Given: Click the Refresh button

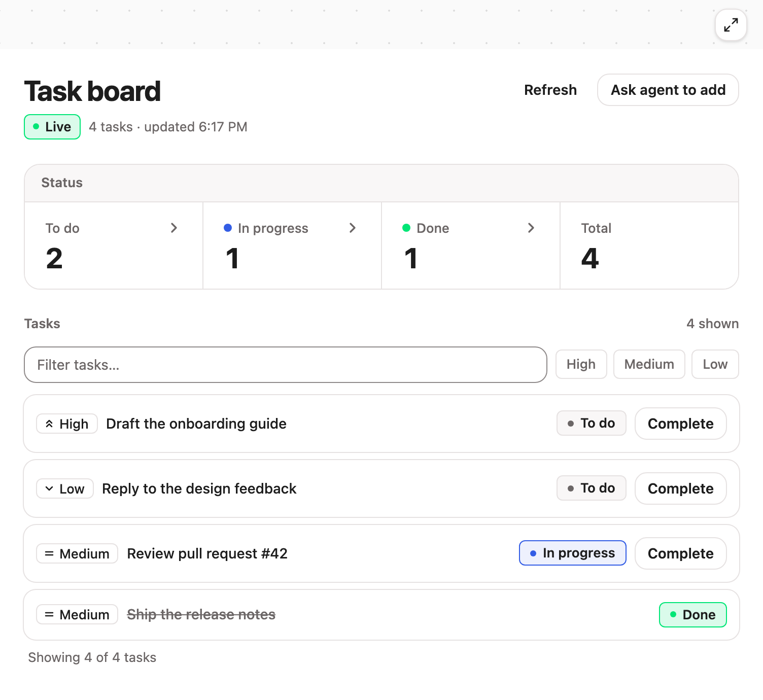Looking at the screenshot, I should [x=550, y=90].
